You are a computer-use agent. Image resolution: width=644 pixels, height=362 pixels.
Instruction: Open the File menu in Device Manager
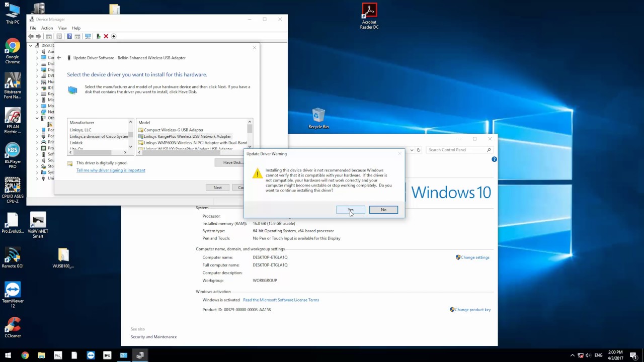(33, 28)
